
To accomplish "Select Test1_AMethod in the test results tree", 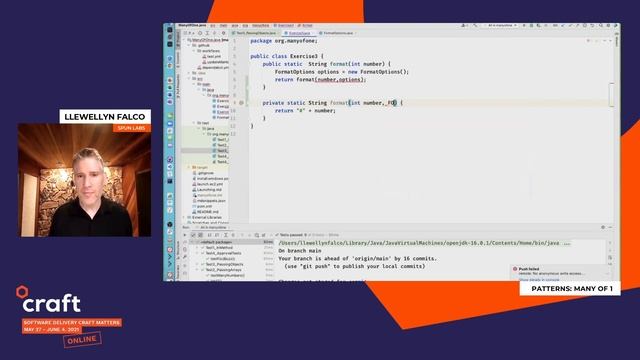I will click(x=219, y=248).
